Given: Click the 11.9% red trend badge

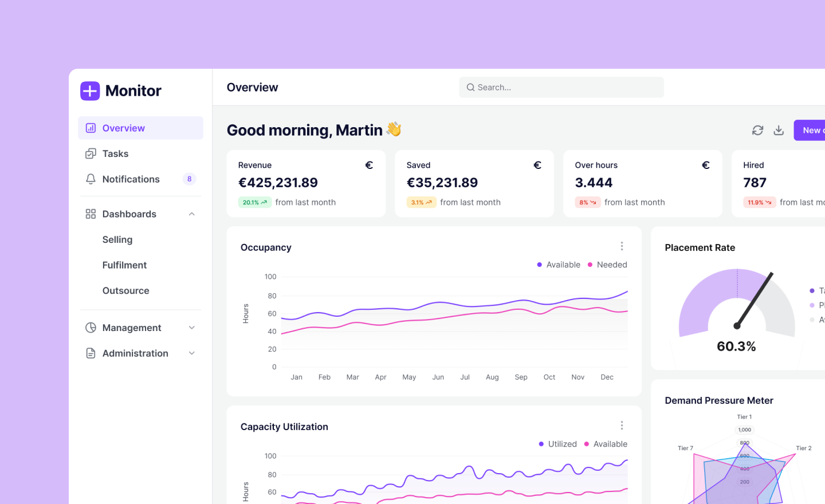Looking at the screenshot, I should 760,202.
